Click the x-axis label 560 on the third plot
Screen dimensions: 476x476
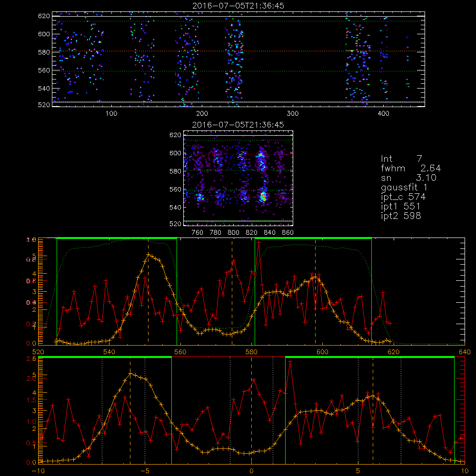(180, 352)
